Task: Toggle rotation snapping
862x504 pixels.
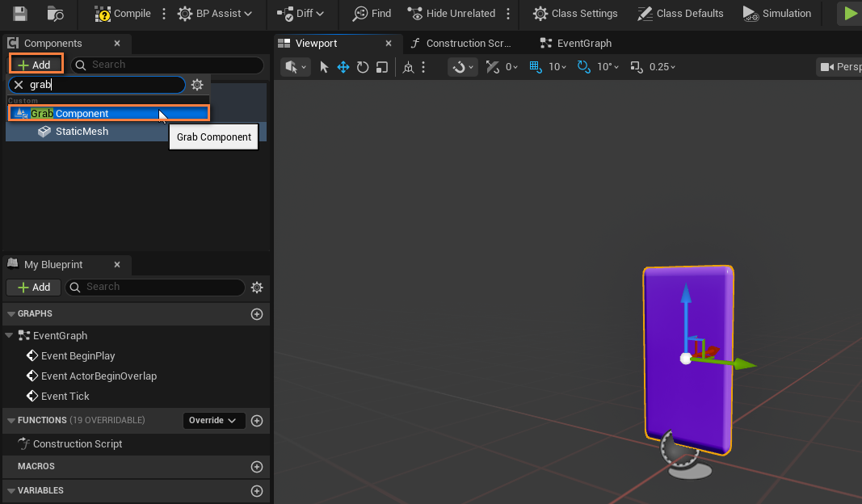Action: pyautogui.click(x=584, y=66)
